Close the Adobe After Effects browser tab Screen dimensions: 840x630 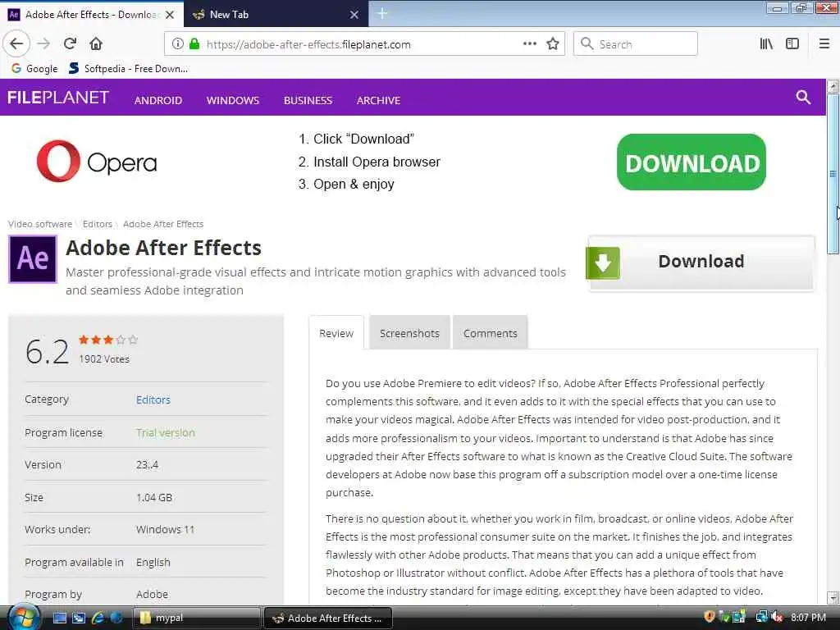[x=170, y=15]
